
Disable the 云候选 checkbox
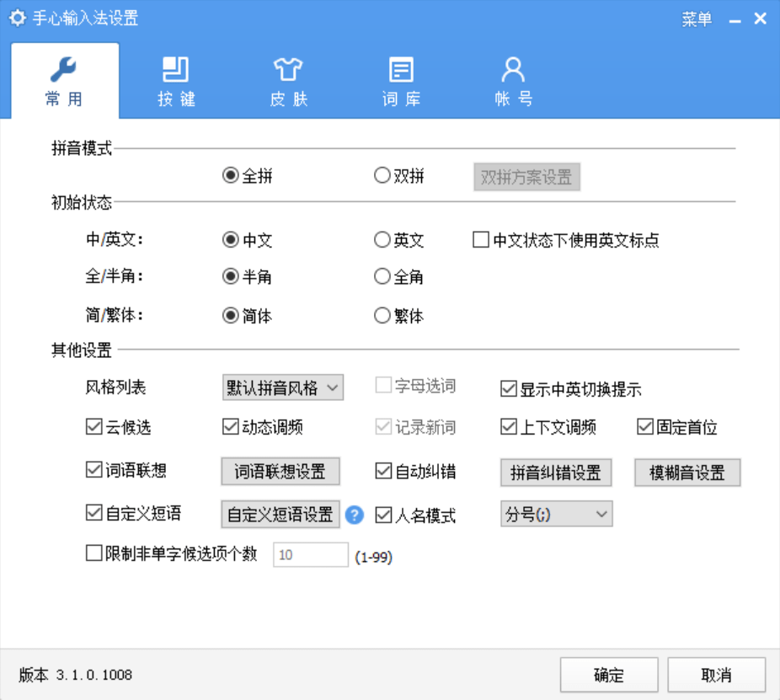pos(93,427)
